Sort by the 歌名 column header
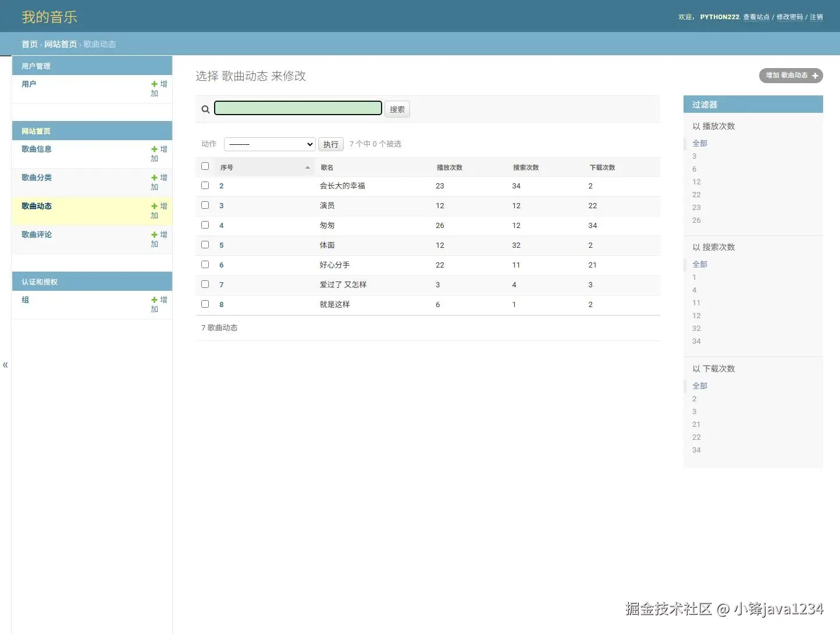The height and width of the screenshot is (634, 840). (327, 168)
